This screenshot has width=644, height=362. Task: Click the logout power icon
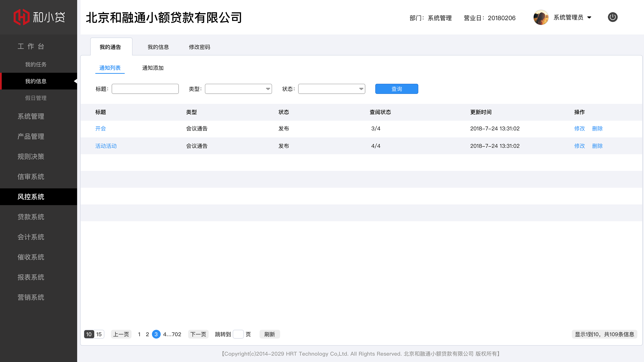613,17
